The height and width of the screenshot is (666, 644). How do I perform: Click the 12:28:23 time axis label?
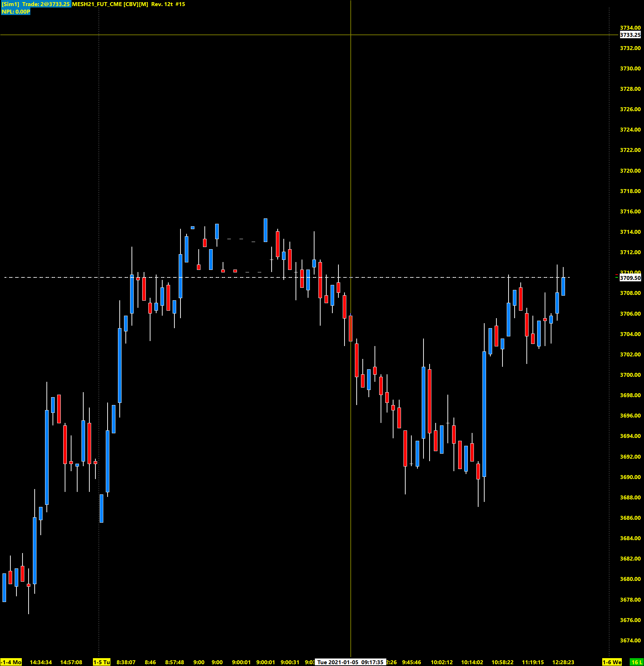point(563,662)
